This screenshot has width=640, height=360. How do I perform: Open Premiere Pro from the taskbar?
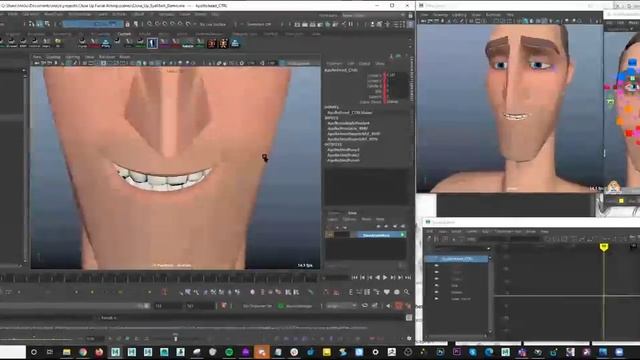pos(457,352)
